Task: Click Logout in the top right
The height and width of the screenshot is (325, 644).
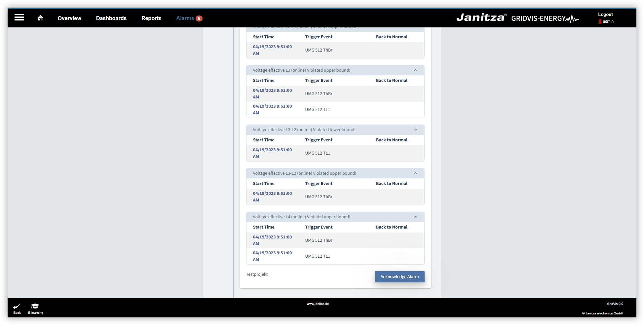Action: [x=605, y=14]
